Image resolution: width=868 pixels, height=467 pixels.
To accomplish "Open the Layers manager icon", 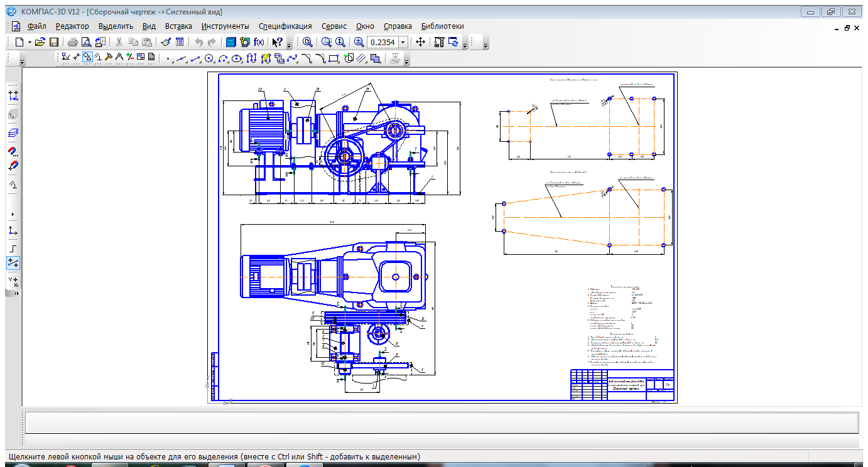I will 13,133.
